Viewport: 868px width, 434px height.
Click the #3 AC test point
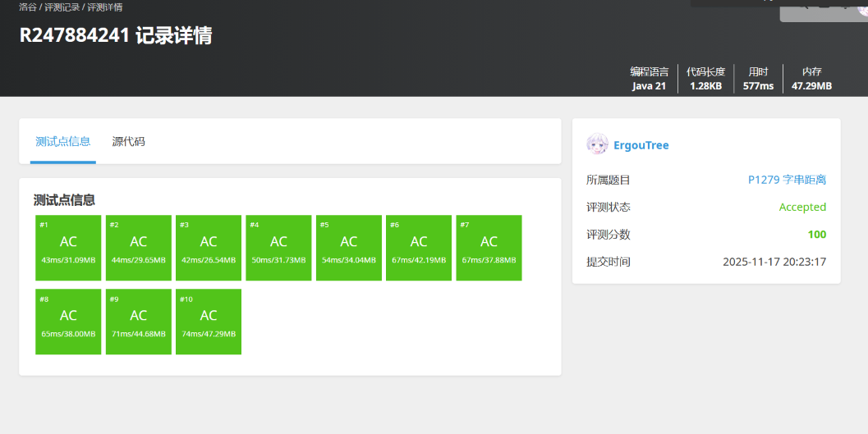pos(209,248)
